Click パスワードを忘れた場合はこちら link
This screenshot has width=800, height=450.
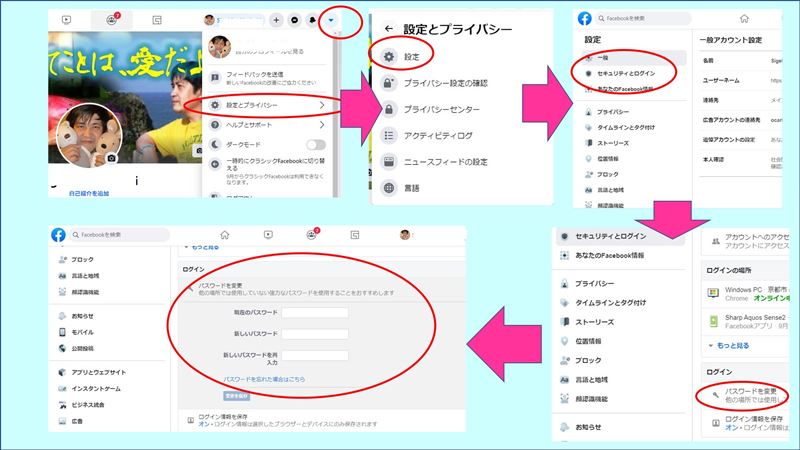(264, 380)
